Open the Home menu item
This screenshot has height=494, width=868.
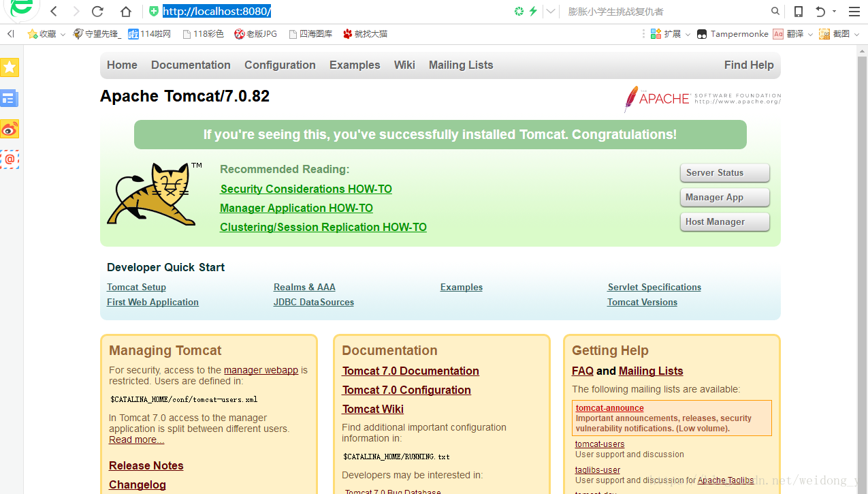122,65
